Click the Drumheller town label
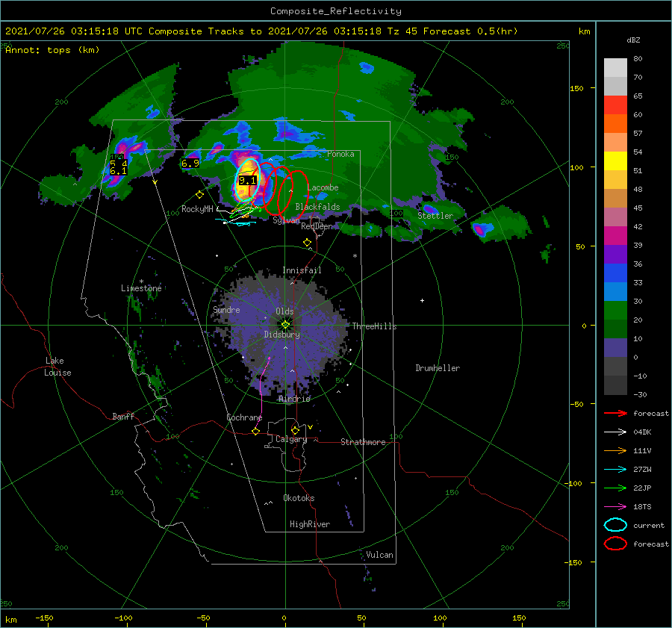Viewport: 672px width, 628px height. pos(438,368)
